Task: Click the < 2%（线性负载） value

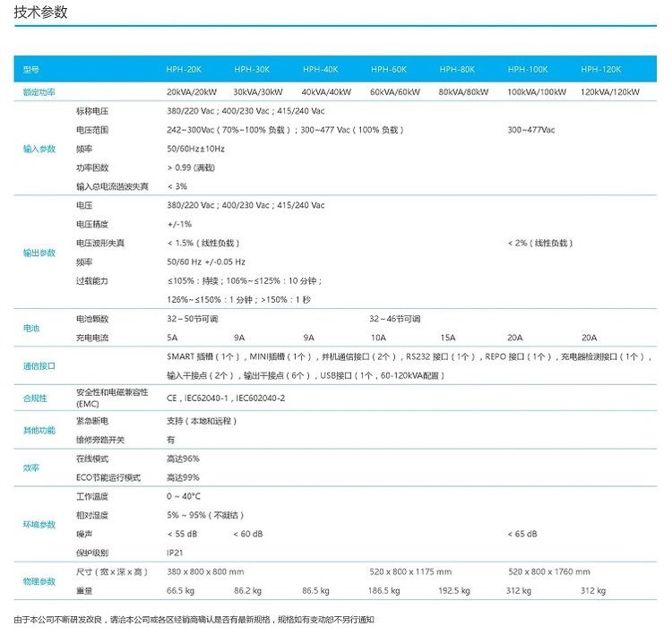Action: point(540,243)
